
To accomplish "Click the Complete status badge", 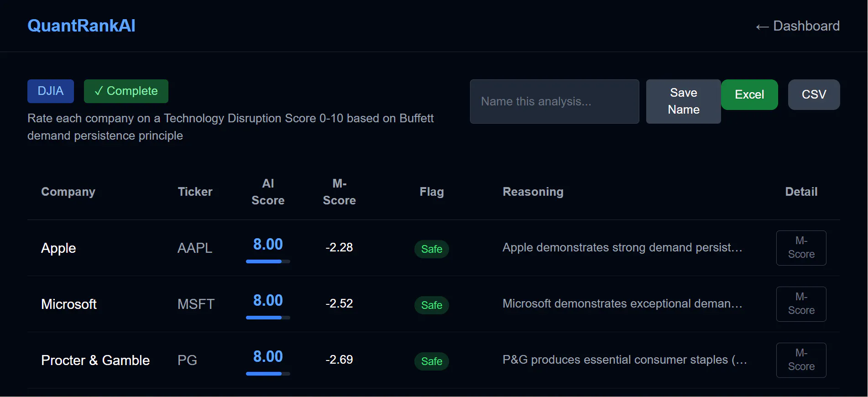I will (126, 91).
